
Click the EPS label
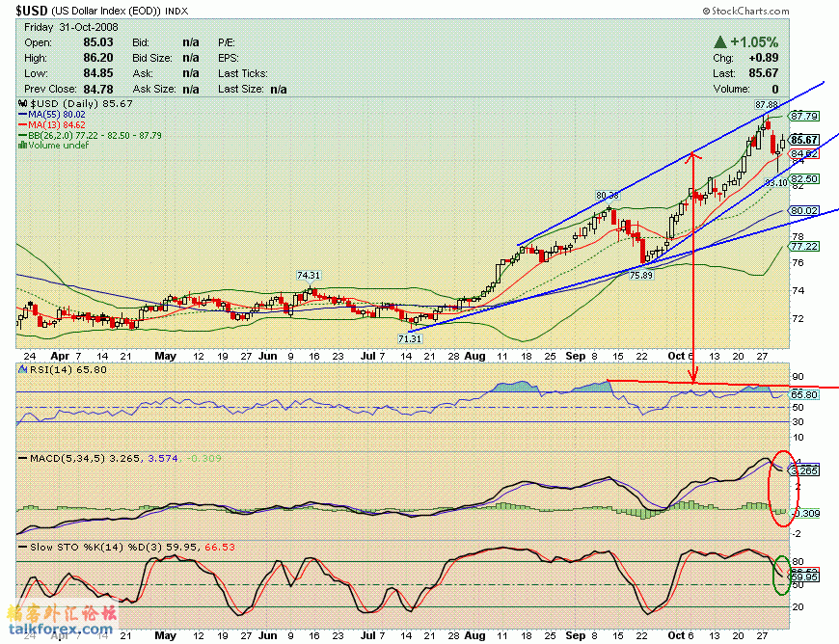pos(229,58)
